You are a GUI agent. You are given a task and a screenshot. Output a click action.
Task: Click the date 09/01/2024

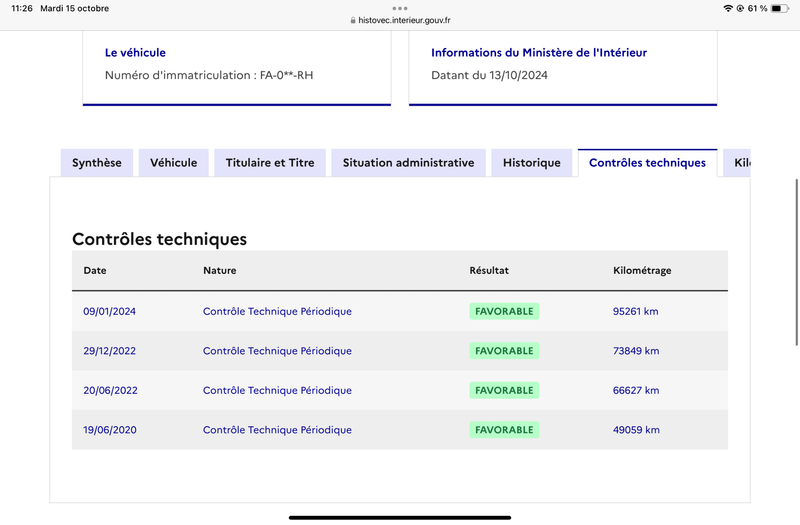(110, 311)
